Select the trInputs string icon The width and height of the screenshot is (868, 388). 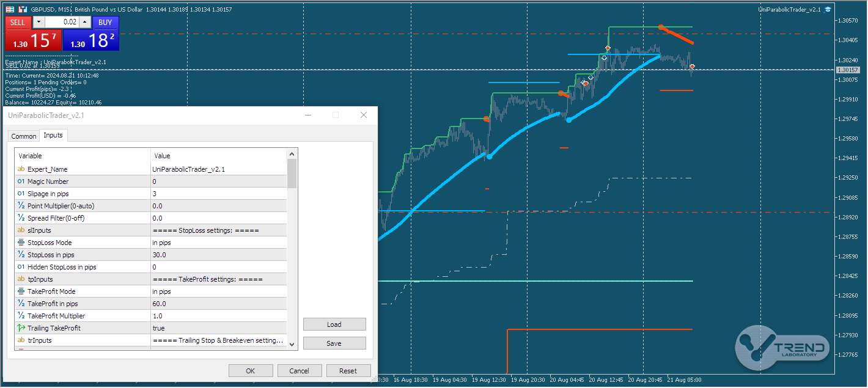(21, 340)
